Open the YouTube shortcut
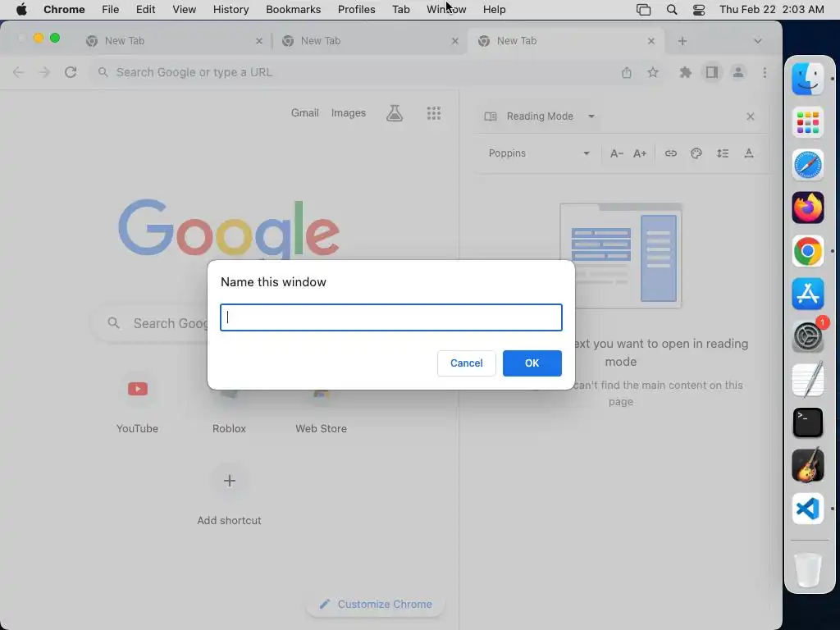The image size is (840, 630). [x=137, y=403]
